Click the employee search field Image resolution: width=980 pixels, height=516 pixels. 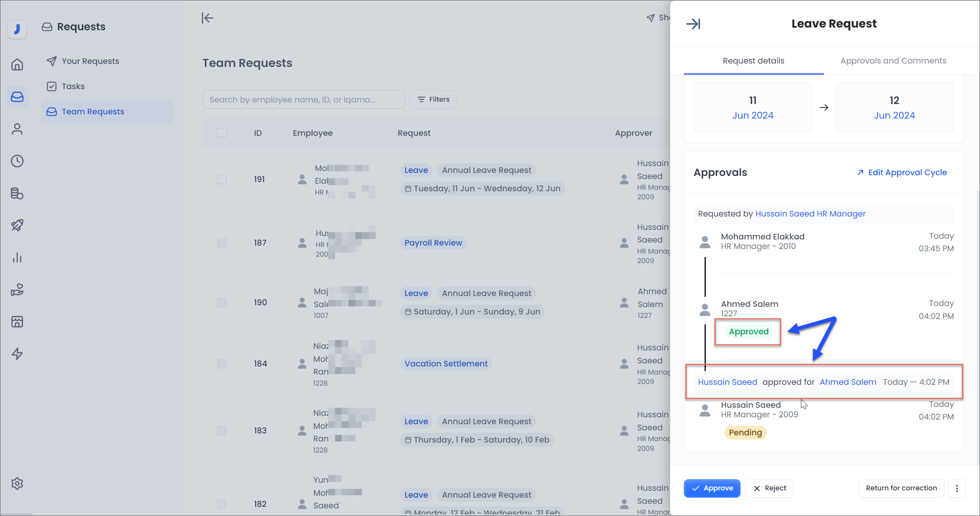[x=303, y=99]
